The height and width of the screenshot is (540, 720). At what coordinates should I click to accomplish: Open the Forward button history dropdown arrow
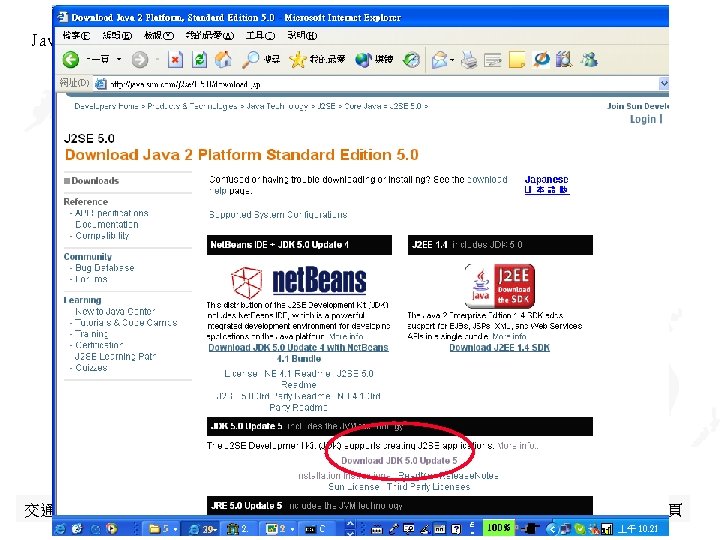tap(157, 59)
